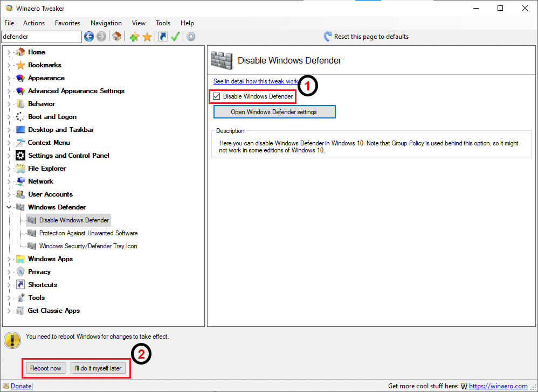538x392 pixels.
Task: Open the Actions menu
Action: [34, 23]
